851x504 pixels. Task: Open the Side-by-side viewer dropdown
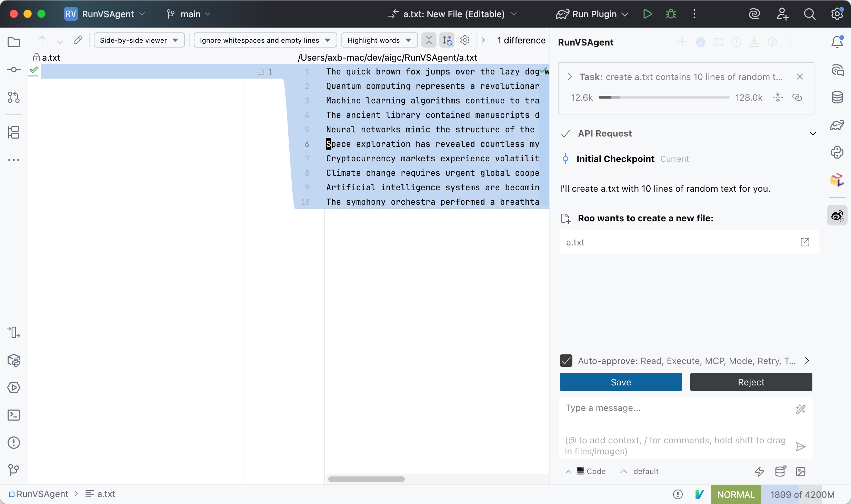[x=139, y=40]
